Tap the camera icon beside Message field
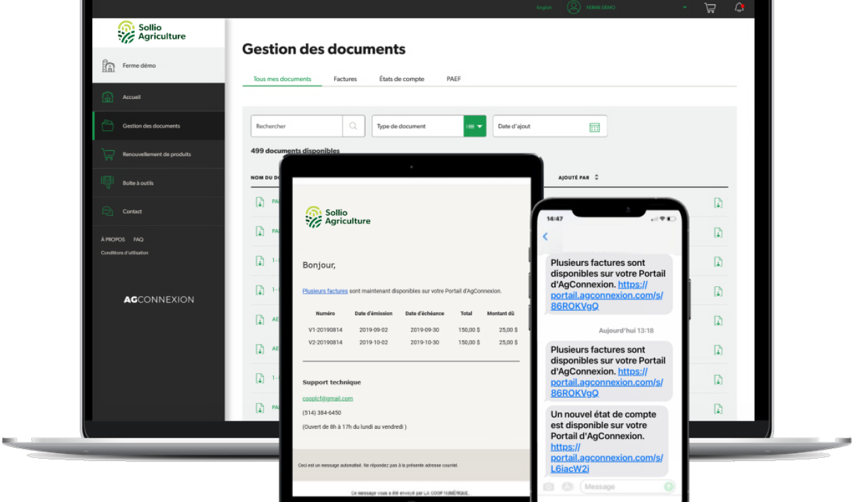The height and width of the screenshot is (502, 868). point(549,486)
